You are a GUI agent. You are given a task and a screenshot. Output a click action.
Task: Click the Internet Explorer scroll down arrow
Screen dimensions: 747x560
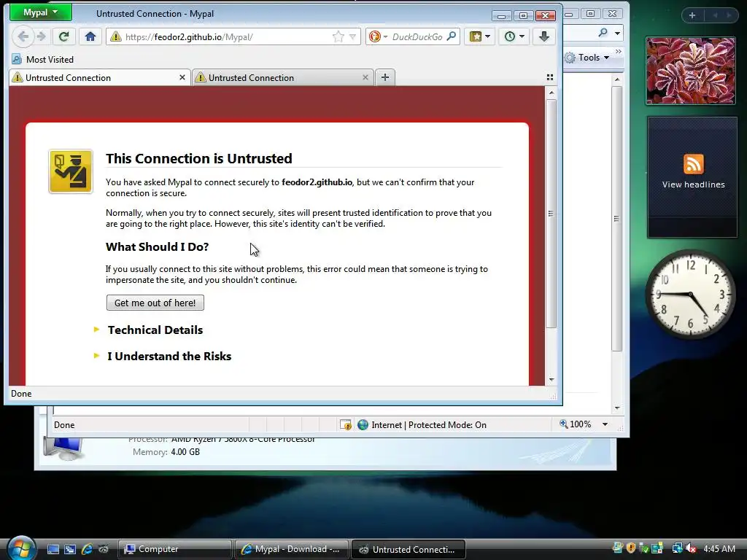tap(617, 408)
